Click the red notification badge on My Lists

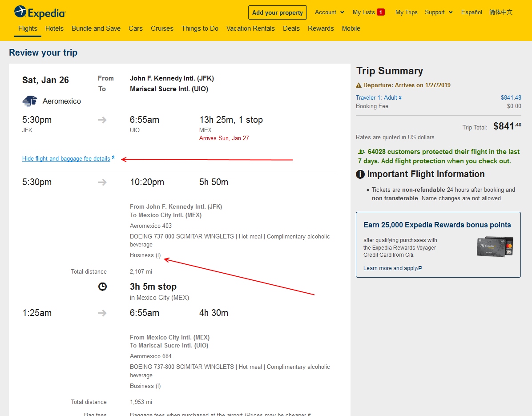(382, 12)
